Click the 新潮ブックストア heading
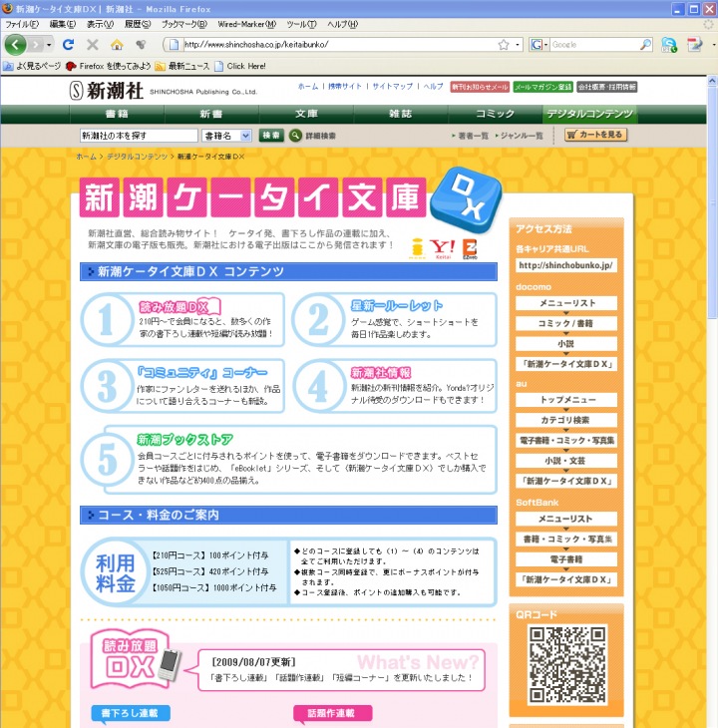The image size is (718, 728). (184, 439)
